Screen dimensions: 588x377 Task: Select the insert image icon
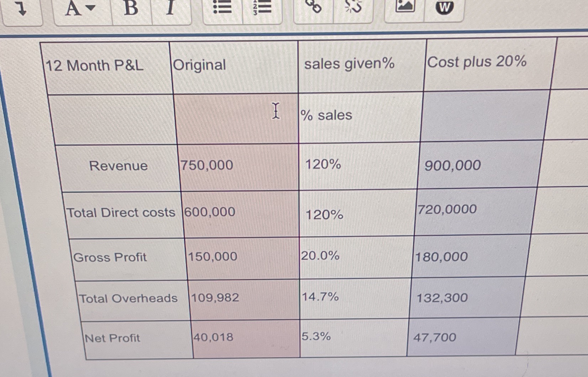coord(405,8)
